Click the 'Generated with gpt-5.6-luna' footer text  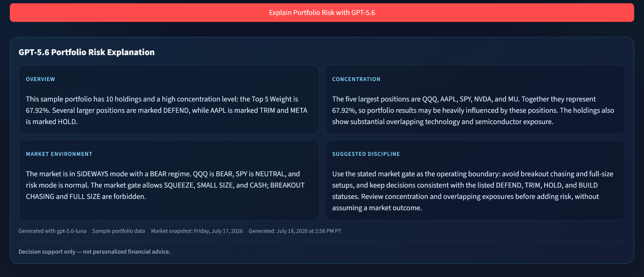pyautogui.click(x=53, y=231)
